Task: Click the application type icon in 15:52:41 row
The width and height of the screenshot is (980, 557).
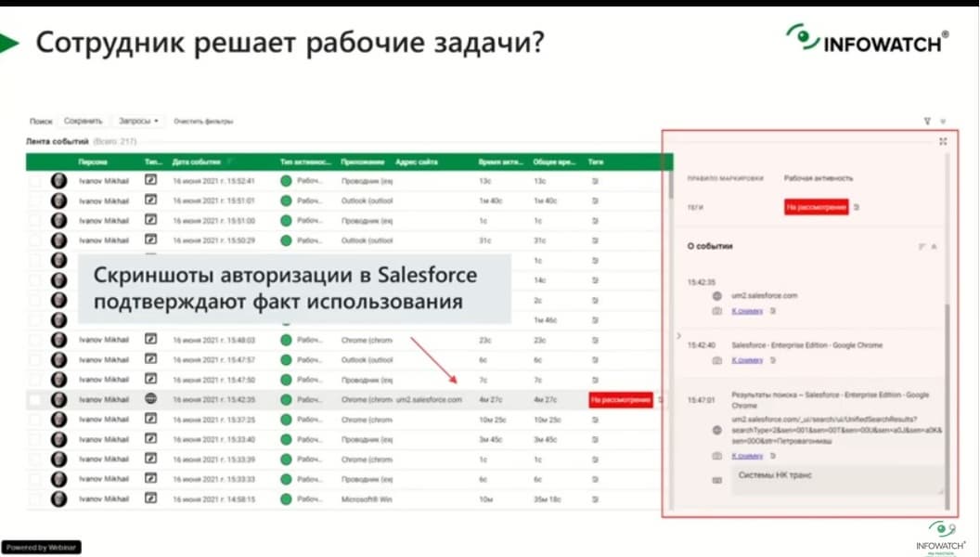Action: click(x=150, y=180)
